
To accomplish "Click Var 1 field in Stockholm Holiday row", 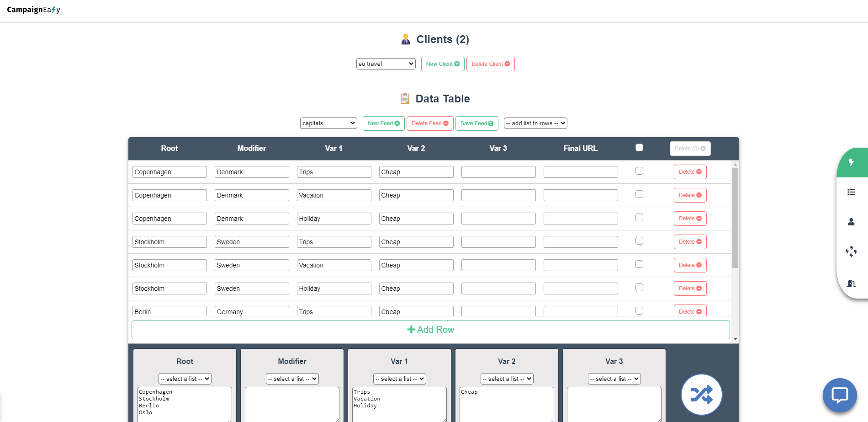I will pyautogui.click(x=334, y=288).
